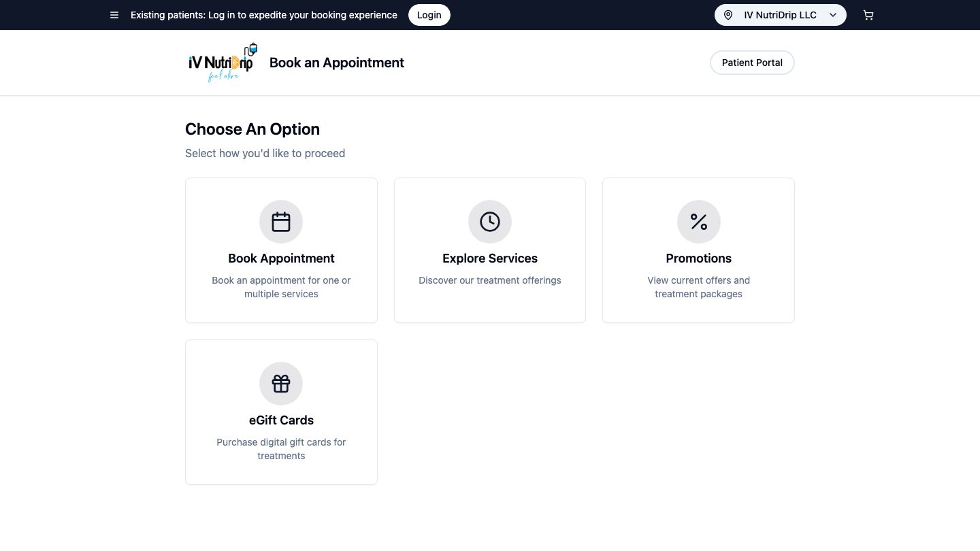
Task: Click 'Discover our treatment offerings' description
Action: pos(490,280)
